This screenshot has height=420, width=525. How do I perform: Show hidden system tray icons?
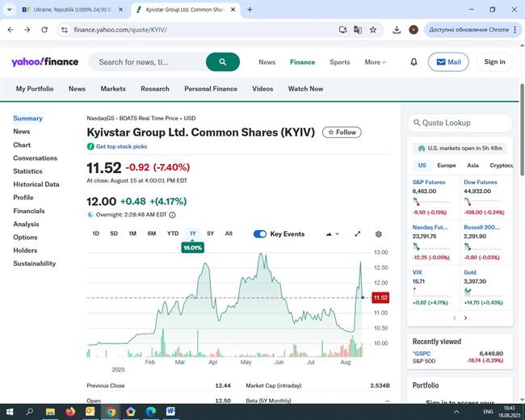pos(456,412)
